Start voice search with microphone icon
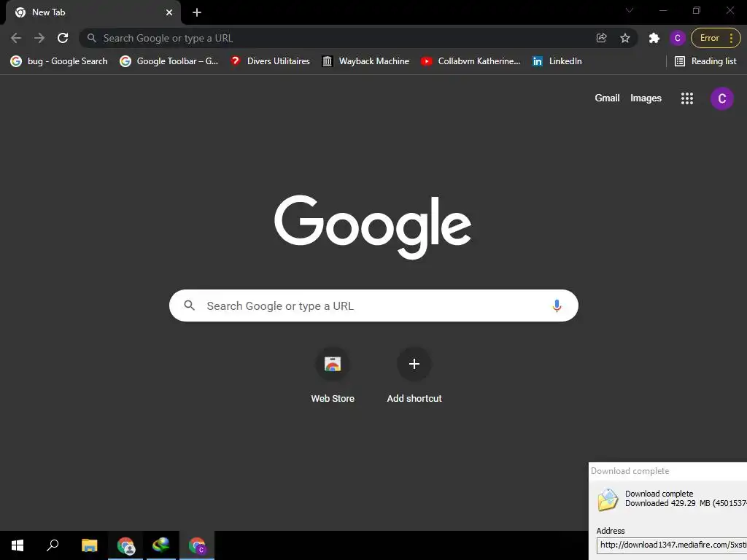The height and width of the screenshot is (560, 747). tap(557, 306)
